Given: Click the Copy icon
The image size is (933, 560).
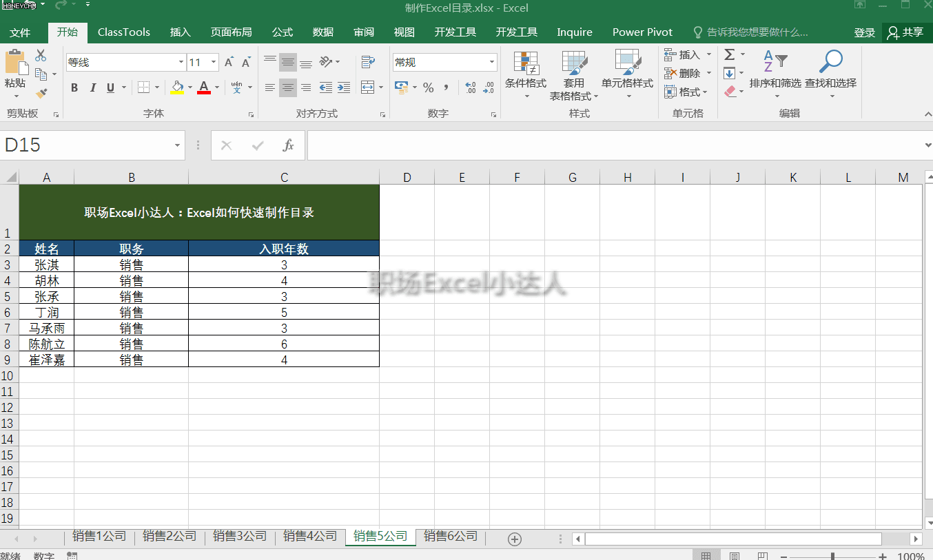Looking at the screenshot, I should tap(41, 74).
